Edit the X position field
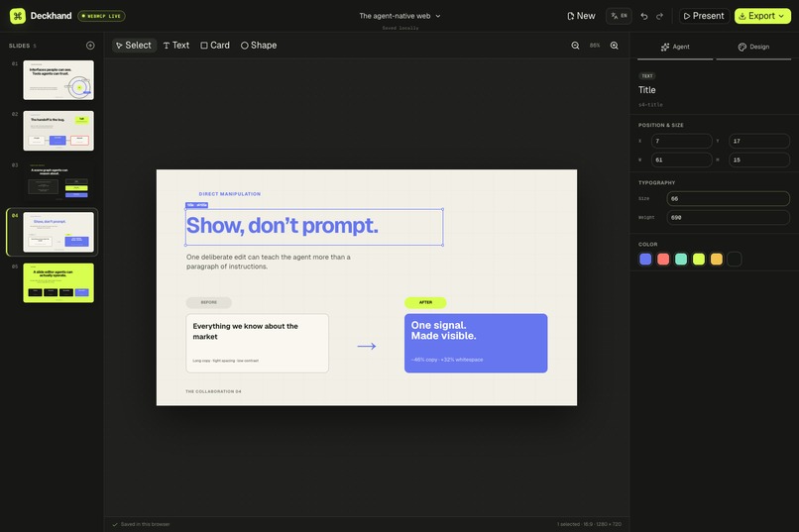This screenshot has height=532, width=799. 681,141
